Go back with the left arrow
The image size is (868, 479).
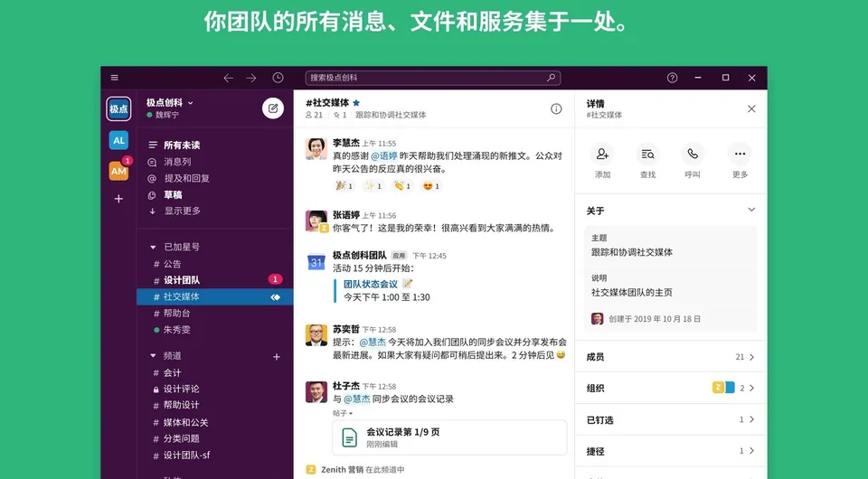(x=228, y=78)
